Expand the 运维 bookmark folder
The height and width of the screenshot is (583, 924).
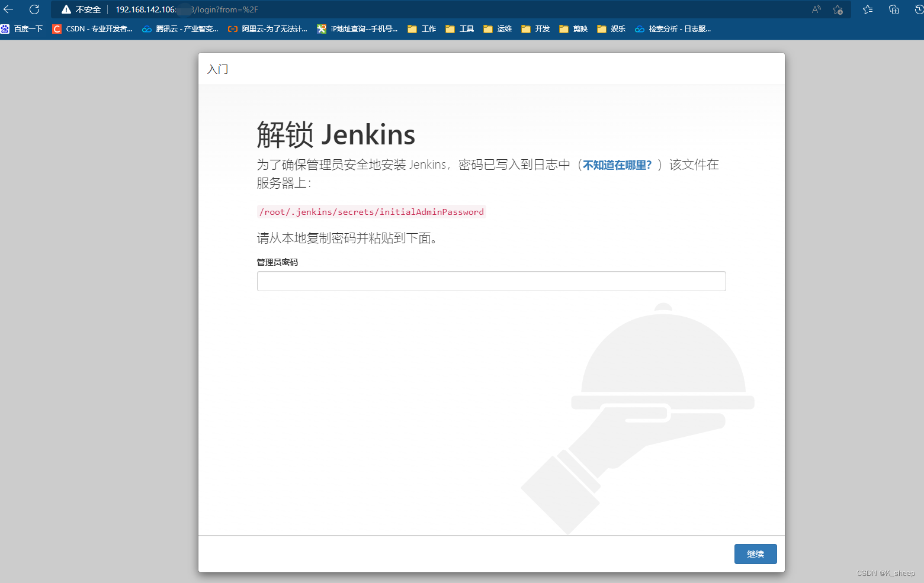pos(498,29)
